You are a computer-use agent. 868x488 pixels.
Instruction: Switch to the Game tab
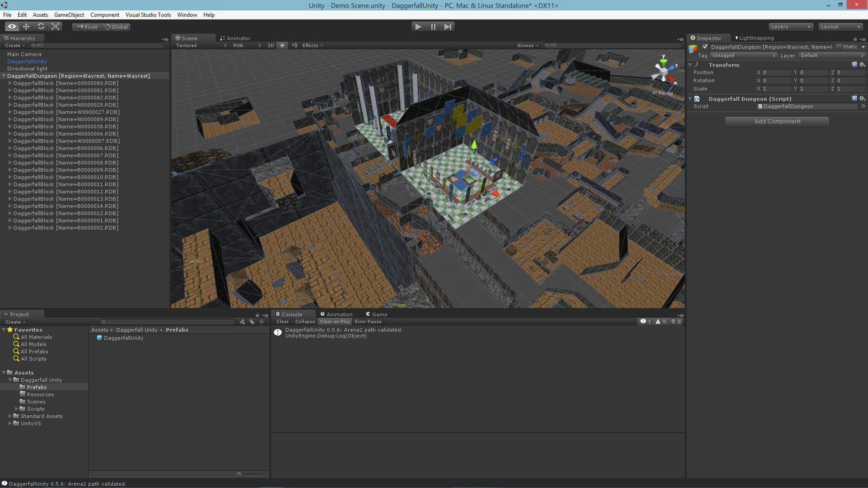click(x=377, y=314)
